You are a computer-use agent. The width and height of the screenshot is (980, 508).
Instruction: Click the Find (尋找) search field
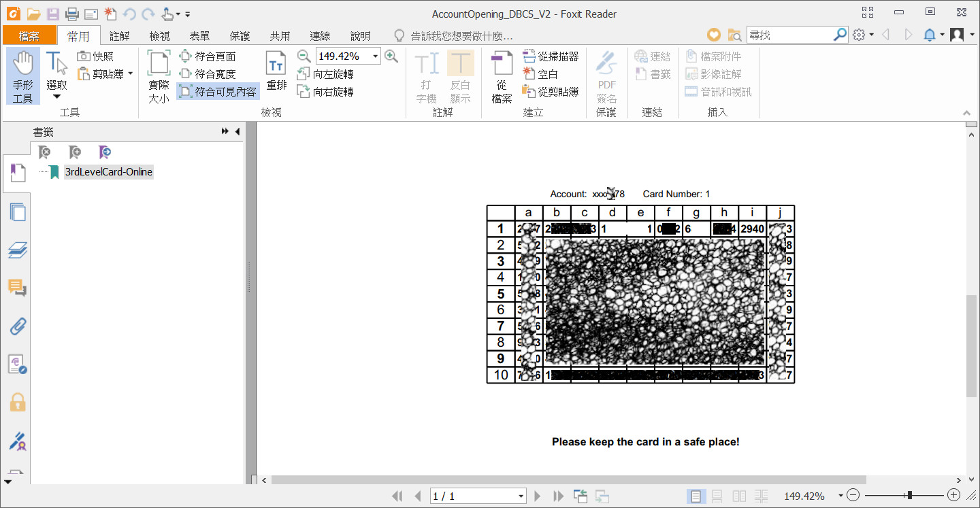[x=789, y=35]
